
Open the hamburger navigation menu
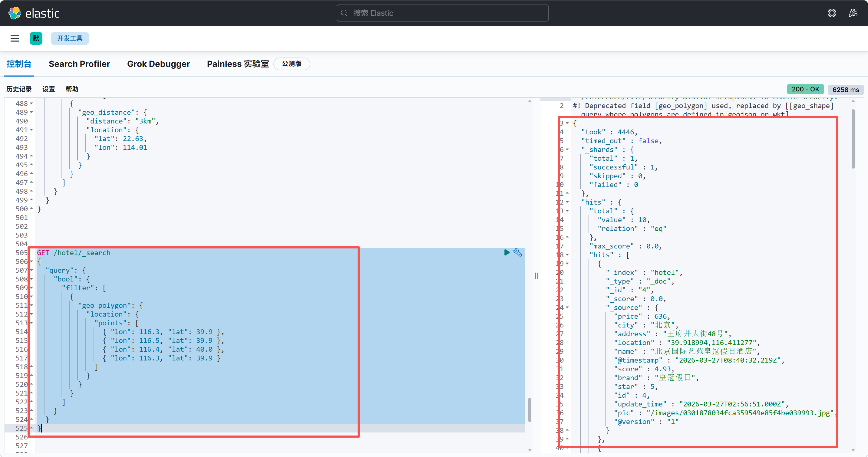(15, 38)
